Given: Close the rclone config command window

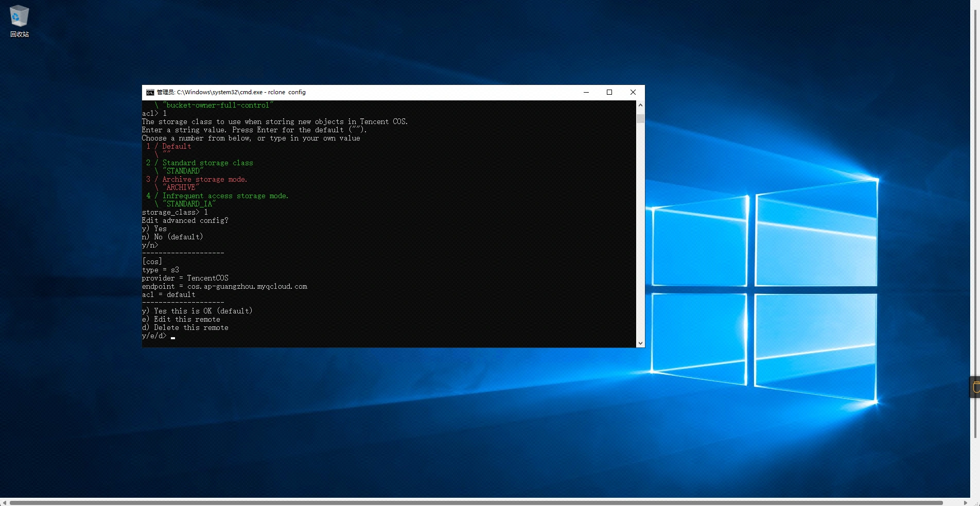Looking at the screenshot, I should pyautogui.click(x=633, y=92).
